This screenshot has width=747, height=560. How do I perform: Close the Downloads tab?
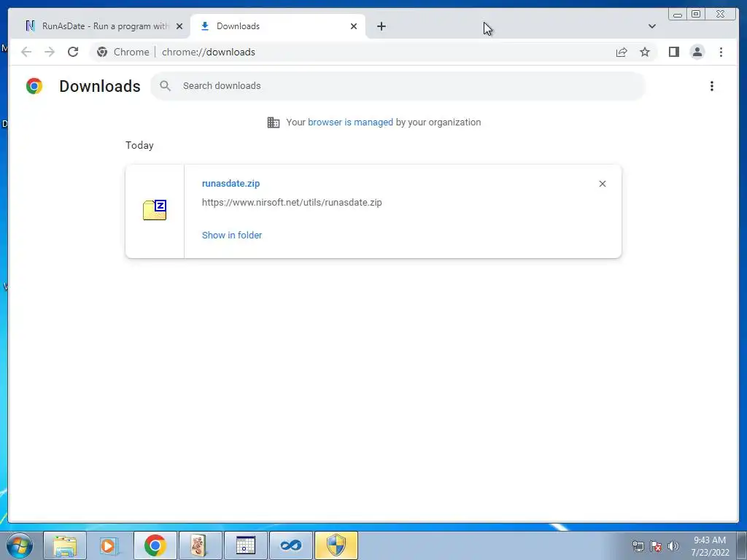click(354, 26)
